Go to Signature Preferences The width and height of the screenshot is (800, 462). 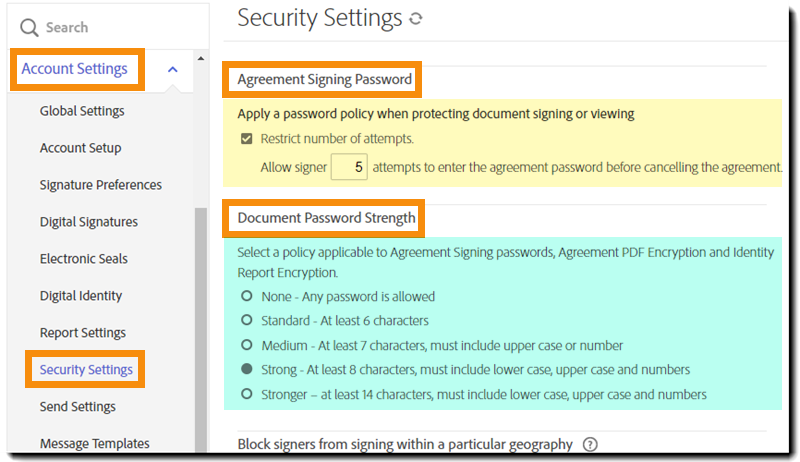[x=100, y=185]
